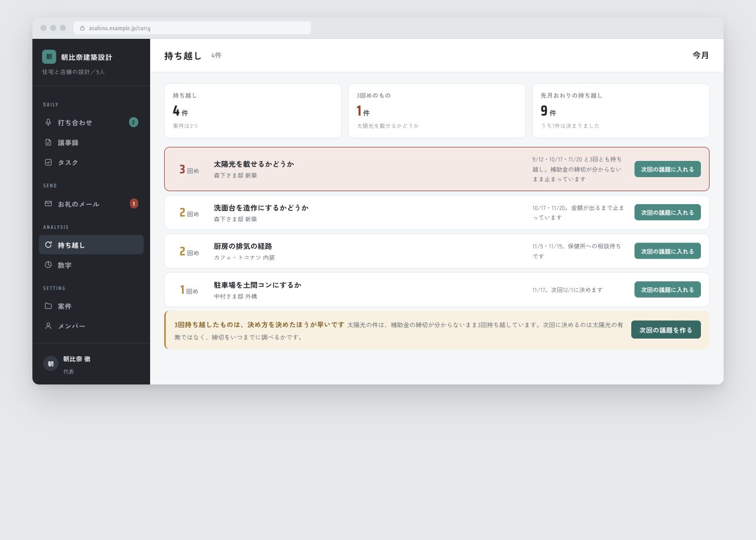756x540 pixels.
Task: Click the title 洗面台を造作にするかどうか
Action: (x=261, y=208)
